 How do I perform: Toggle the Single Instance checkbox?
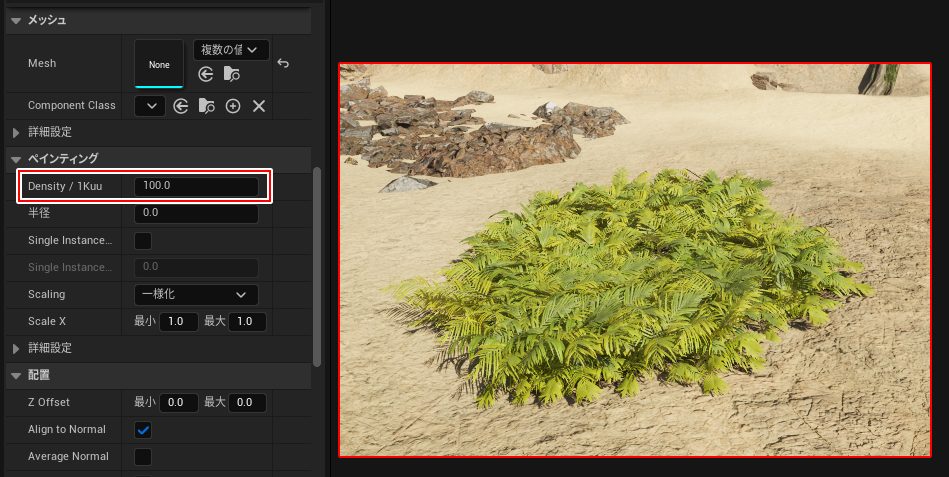(143, 241)
